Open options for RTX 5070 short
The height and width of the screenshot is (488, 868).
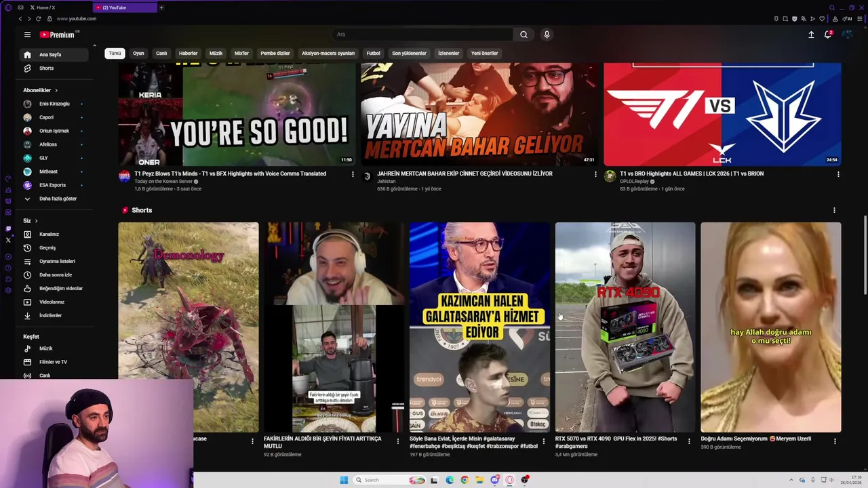pos(689,441)
